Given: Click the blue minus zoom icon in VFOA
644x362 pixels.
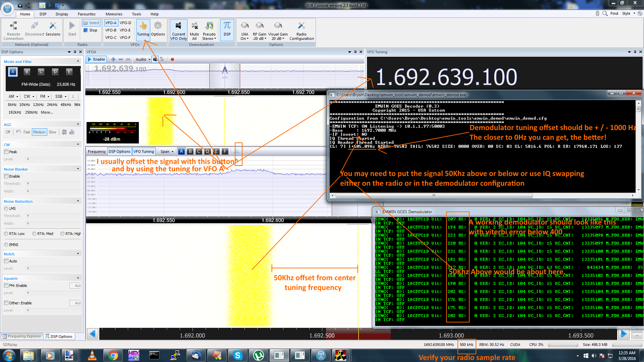Looking at the screenshot, I should coord(121,59).
